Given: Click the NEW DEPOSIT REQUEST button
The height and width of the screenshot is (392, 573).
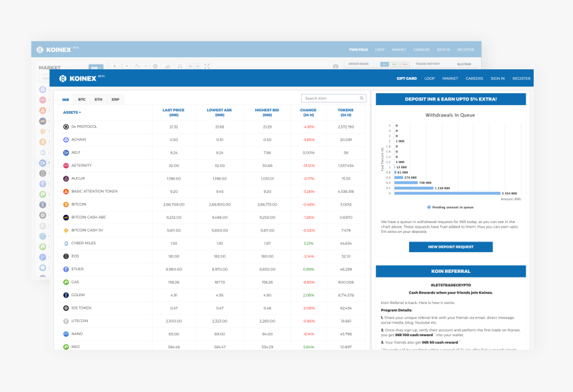Looking at the screenshot, I should coord(450,247).
